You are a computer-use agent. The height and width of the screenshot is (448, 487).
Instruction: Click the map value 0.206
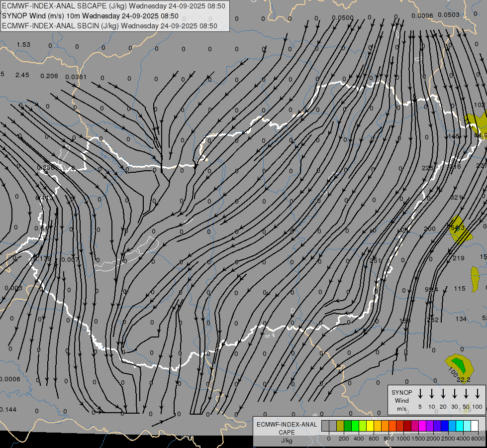coord(49,76)
